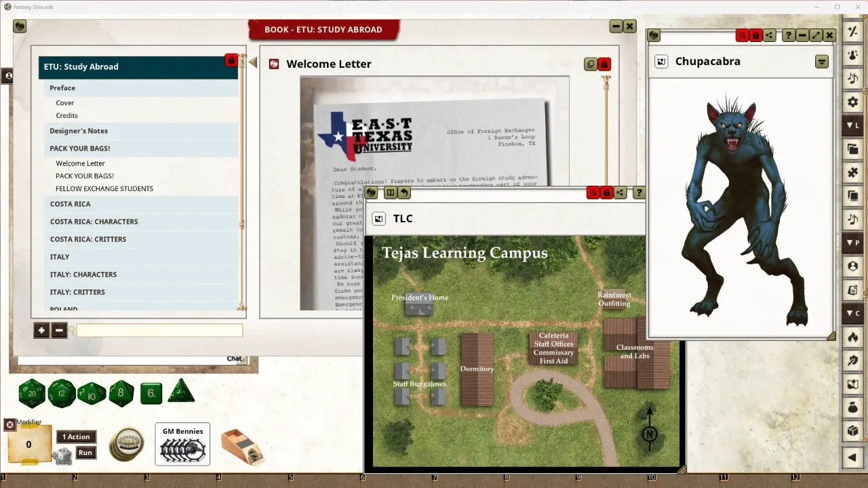Open the Credits page link

pos(66,116)
